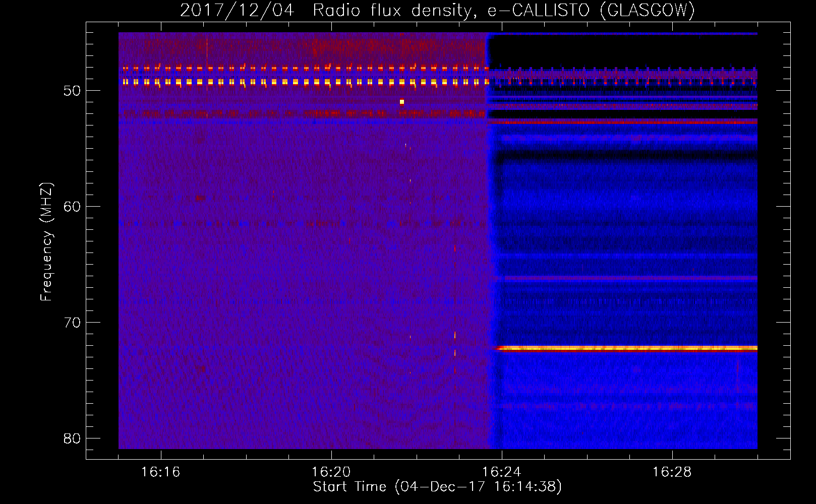The height and width of the screenshot is (504, 816).
Task: Select the 16:20 time tick label
Action: click(331, 472)
